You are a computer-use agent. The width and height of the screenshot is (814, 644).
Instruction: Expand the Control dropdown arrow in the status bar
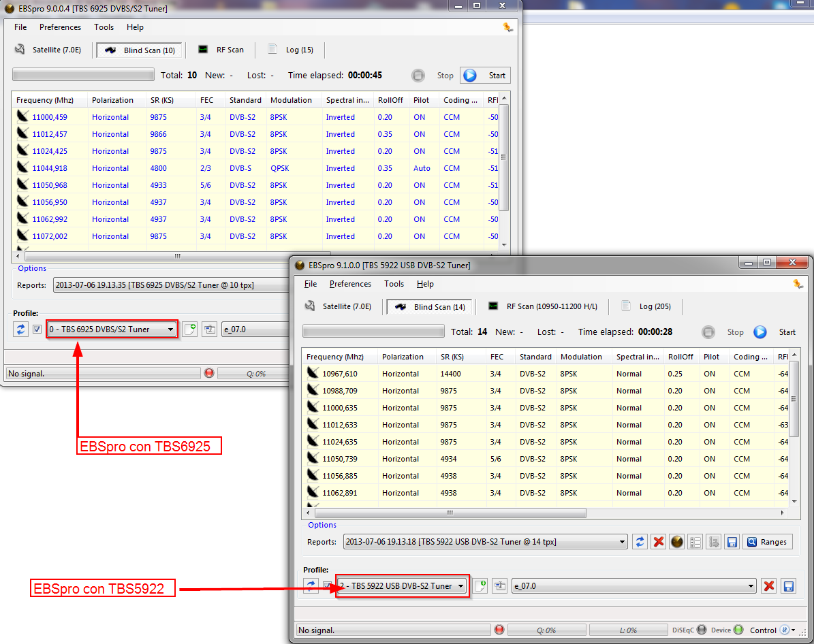coord(794,630)
